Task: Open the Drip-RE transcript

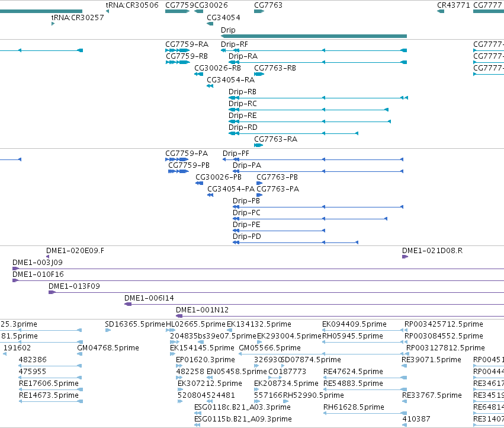Action: 310,122
